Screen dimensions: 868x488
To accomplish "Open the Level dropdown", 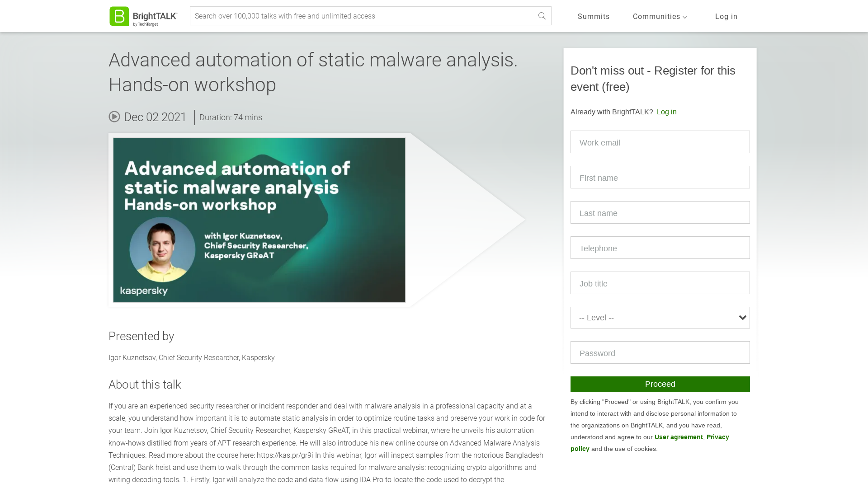I will [660, 318].
